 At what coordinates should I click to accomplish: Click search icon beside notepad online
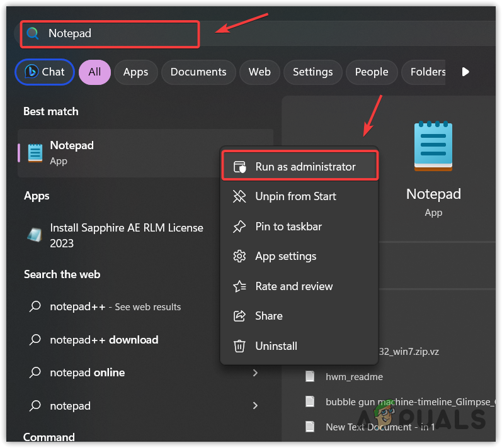point(35,372)
